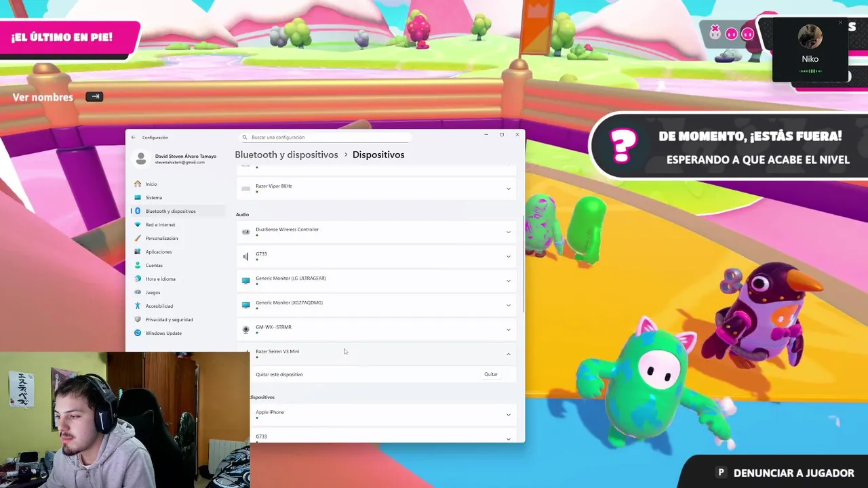Click the Accesibilidad icon in sidebar

(x=138, y=306)
